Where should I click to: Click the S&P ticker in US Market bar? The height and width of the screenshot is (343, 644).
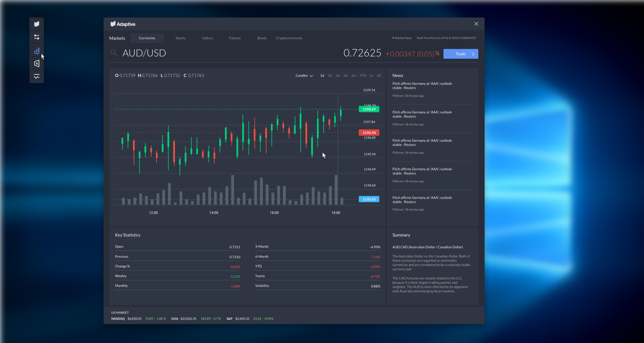click(250, 319)
